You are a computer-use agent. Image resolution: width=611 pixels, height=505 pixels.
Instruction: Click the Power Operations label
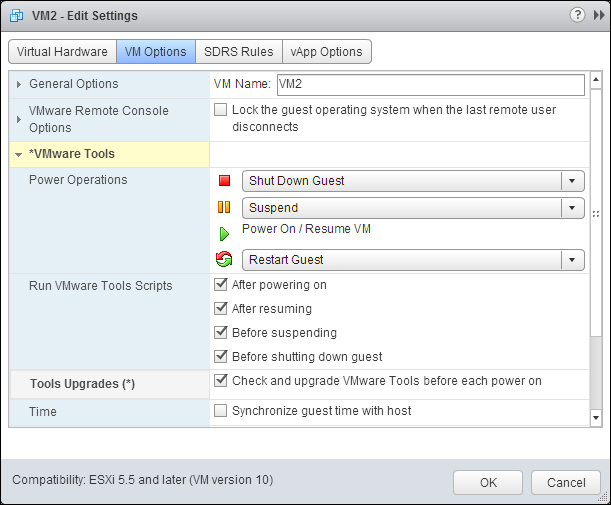coord(78,180)
